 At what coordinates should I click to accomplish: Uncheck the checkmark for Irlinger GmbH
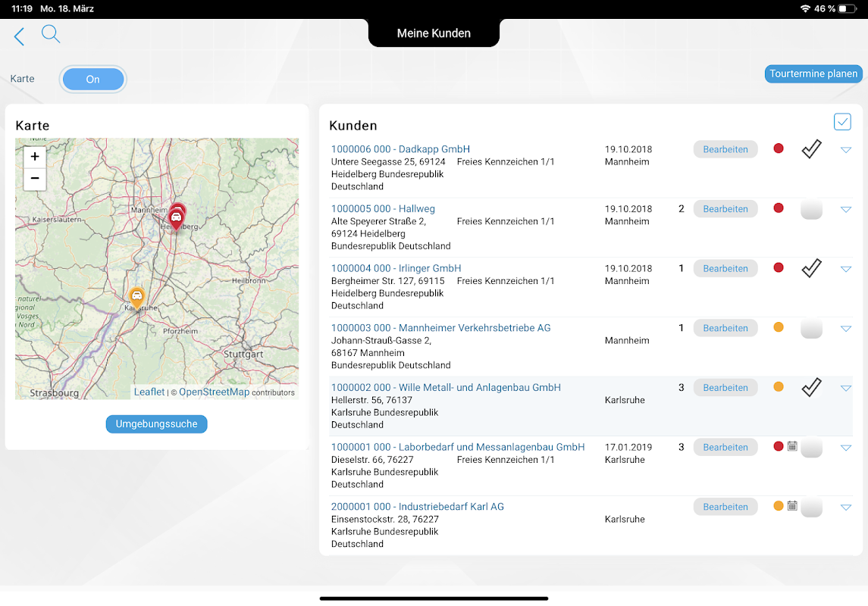tap(812, 268)
